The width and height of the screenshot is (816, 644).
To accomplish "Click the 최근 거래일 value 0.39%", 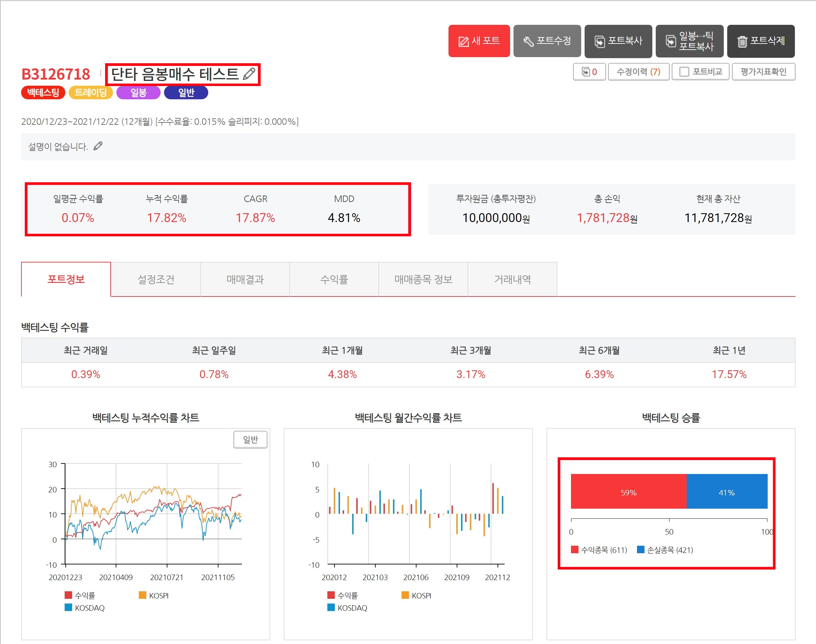I will pos(86,374).
